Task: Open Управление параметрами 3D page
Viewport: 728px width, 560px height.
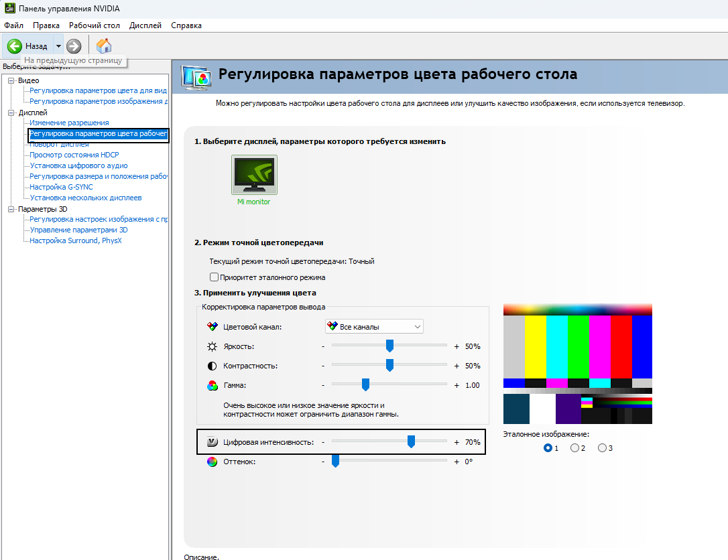Action: click(78, 230)
